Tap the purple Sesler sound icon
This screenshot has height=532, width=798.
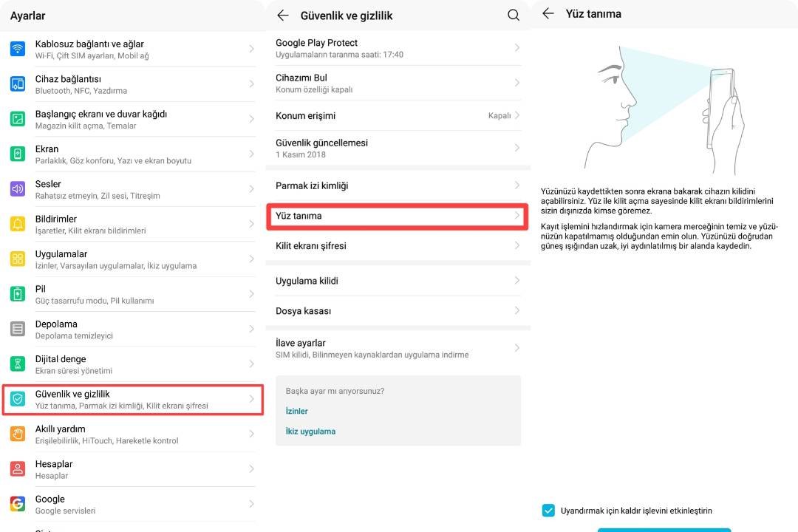click(18, 189)
